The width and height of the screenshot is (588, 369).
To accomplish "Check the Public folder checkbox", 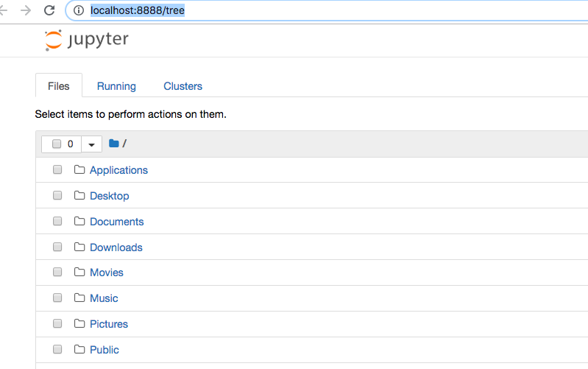I will tap(57, 349).
